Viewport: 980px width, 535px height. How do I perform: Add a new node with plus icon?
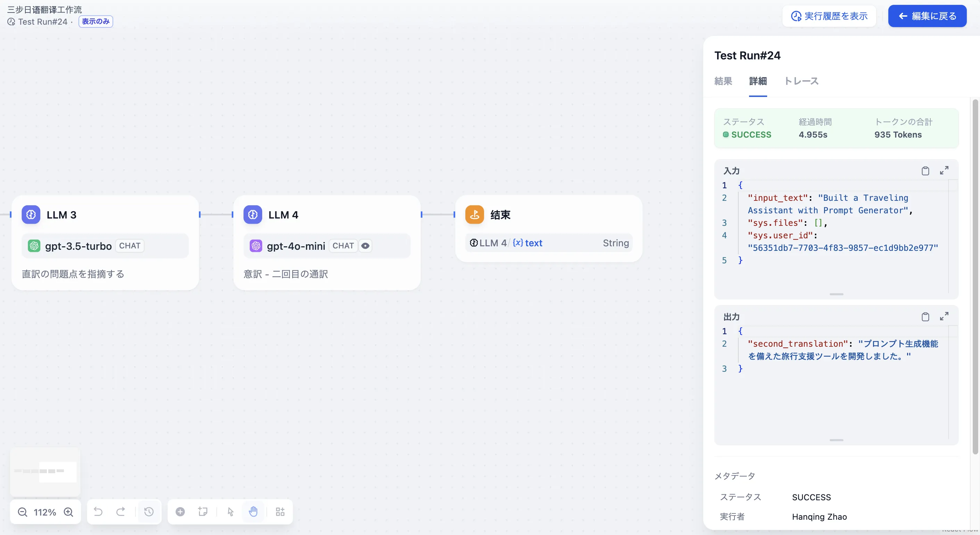click(x=180, y=512)
